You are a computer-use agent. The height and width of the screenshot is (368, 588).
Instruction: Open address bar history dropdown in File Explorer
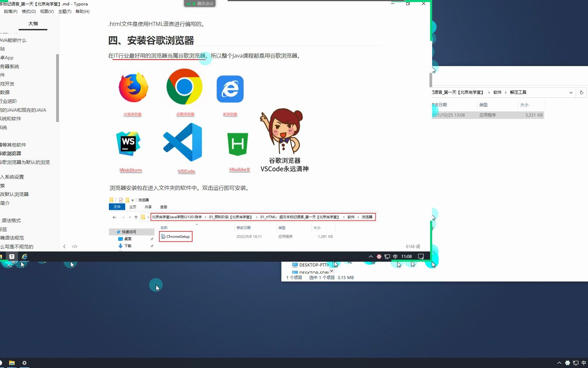[571, 92]
